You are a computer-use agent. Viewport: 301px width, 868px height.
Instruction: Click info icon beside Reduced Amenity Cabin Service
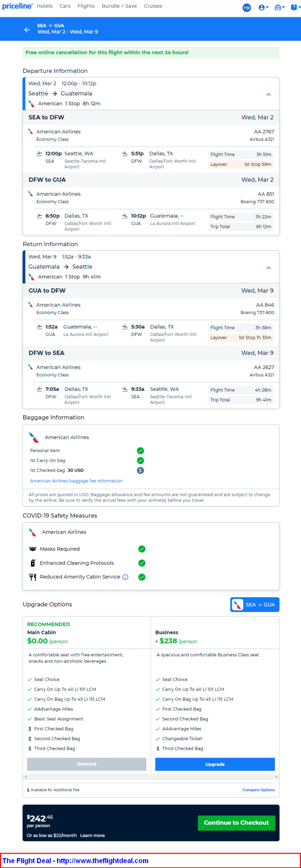pos(125,577)
